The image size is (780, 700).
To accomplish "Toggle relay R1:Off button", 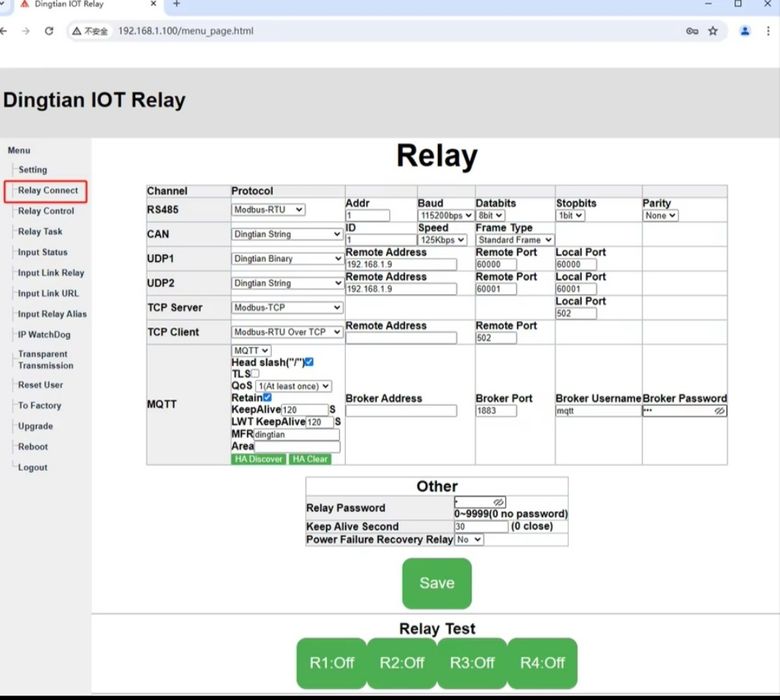I will click(332, 663).
